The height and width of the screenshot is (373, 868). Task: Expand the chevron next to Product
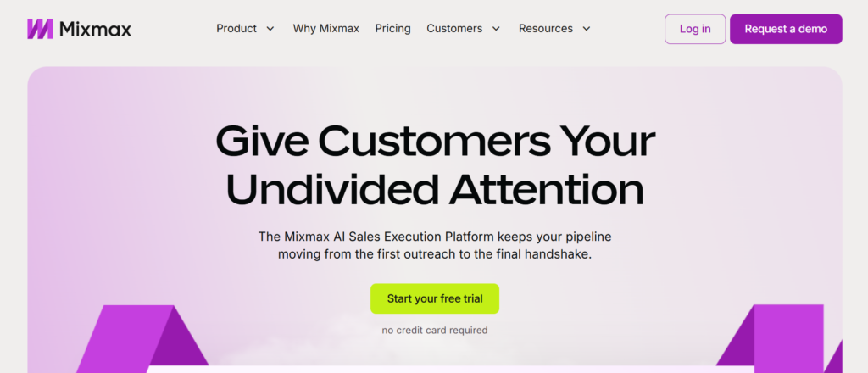click(270, 29)
